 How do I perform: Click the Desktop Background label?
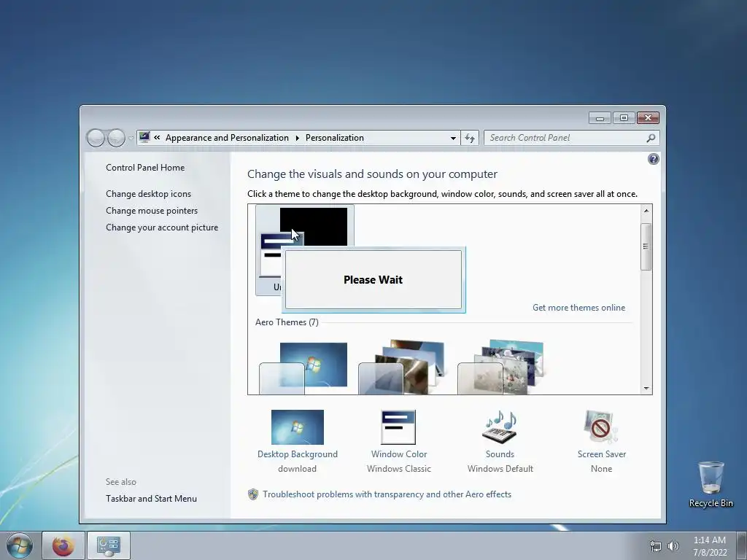point(298,454)
